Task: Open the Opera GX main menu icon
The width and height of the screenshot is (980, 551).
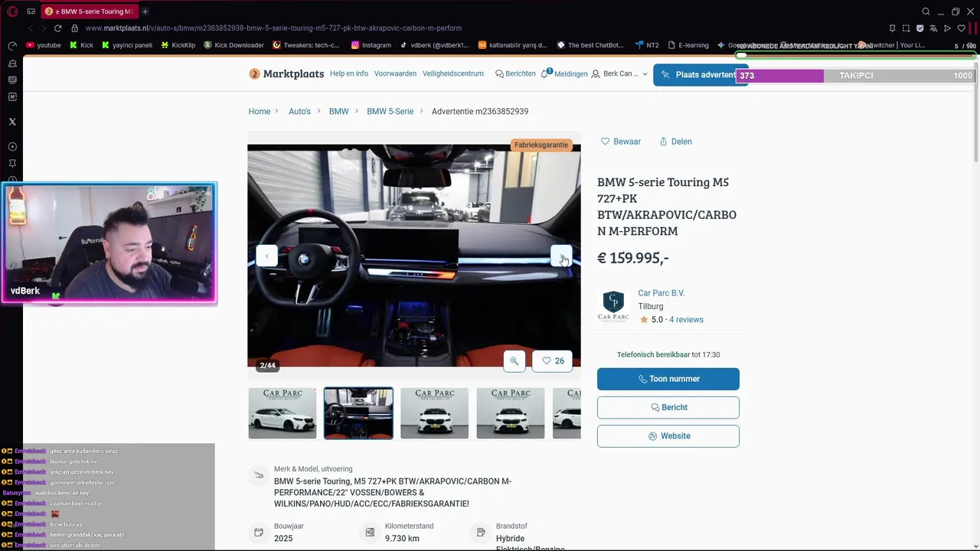Action: click(12, 11)
